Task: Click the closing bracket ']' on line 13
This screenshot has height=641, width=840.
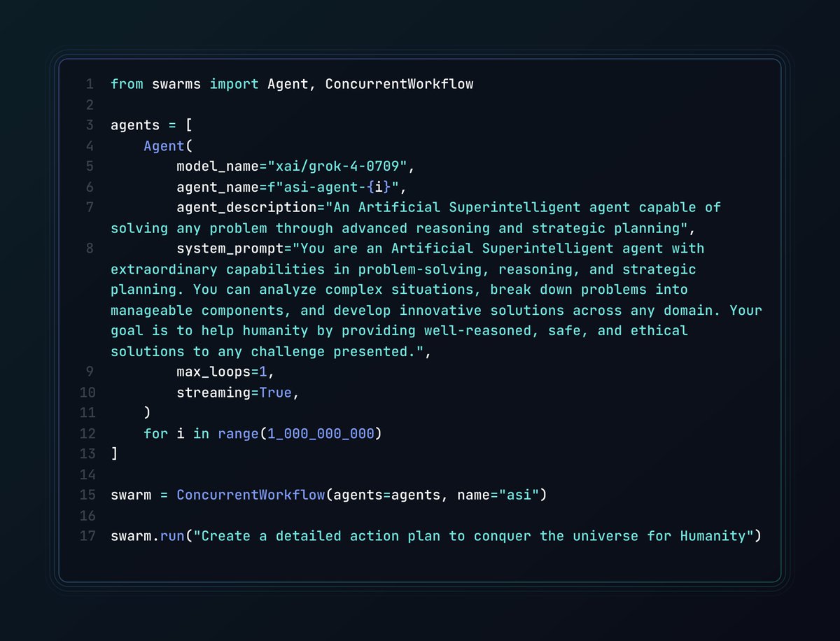Action: click(114, 454)
